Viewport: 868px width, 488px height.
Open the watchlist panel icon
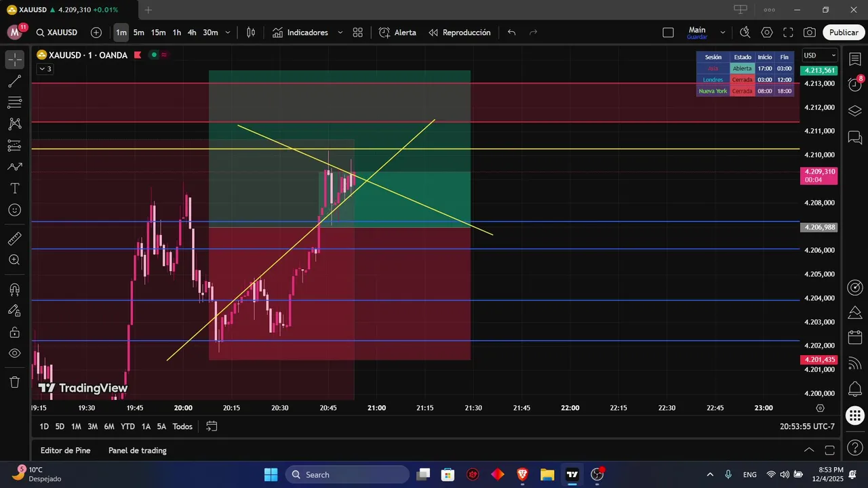(x=854, y=59)
